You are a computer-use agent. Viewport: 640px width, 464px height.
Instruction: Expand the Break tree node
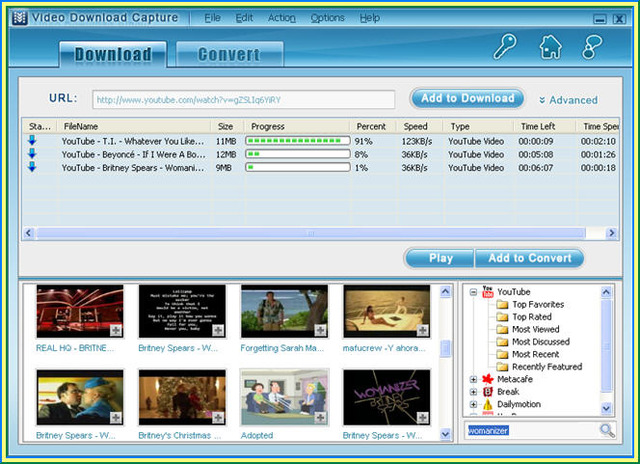click(x=473, y=392)
